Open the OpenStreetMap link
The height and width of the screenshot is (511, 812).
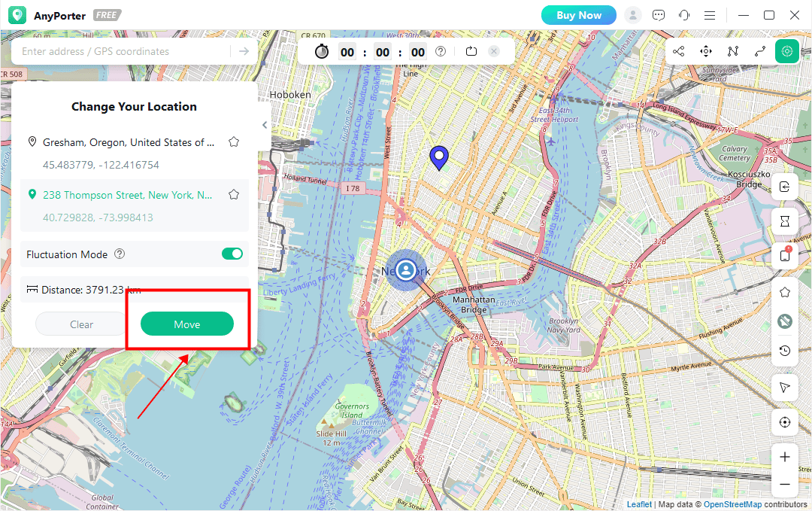tap(732, 504)
